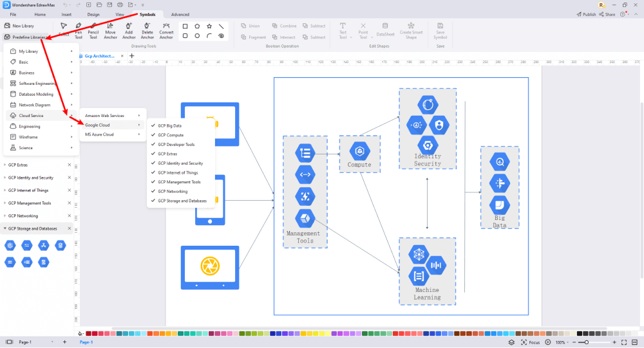This screenshot has height=348, width=644.
Task: Switch to the Insert tab
Action: point(66,14)
